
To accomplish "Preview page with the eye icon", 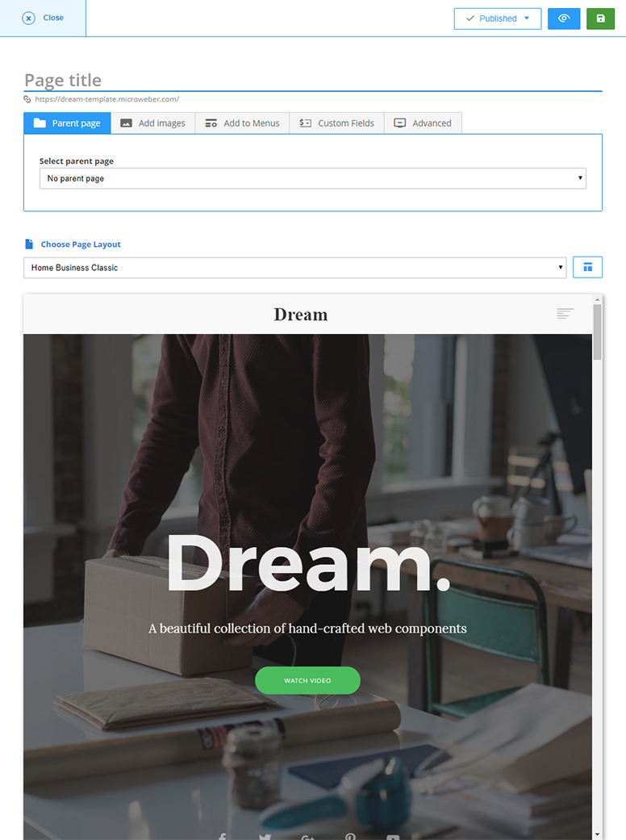I will (x=563, y=19).
